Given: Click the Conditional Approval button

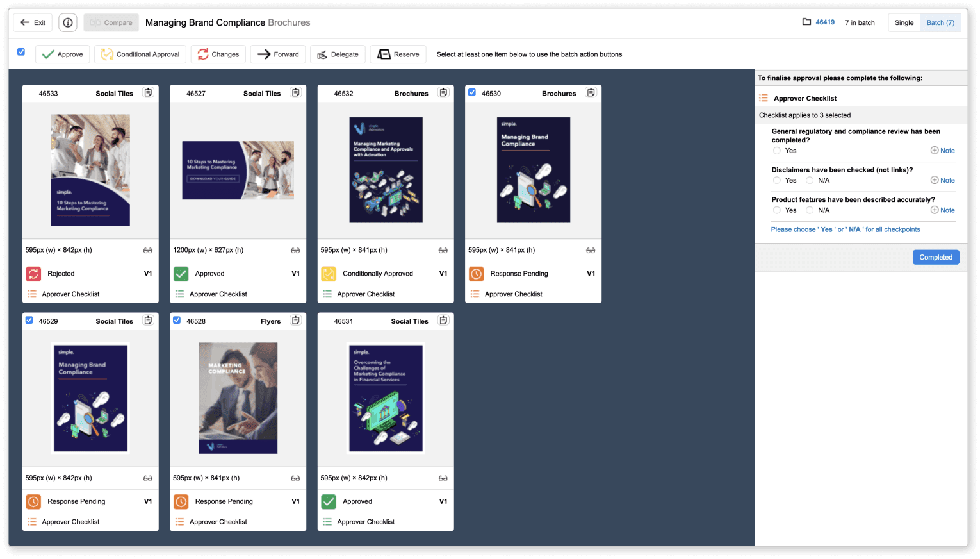Looking at the screenshot, I should point(140,54).
